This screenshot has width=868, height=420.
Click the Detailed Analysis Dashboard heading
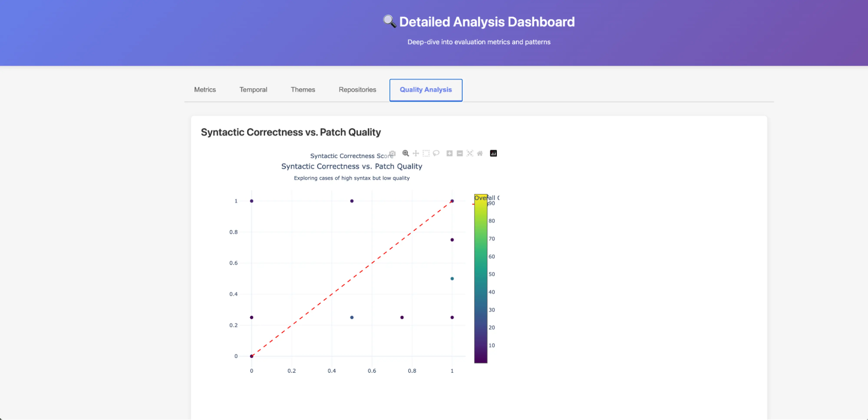click(x=487, y=22)
